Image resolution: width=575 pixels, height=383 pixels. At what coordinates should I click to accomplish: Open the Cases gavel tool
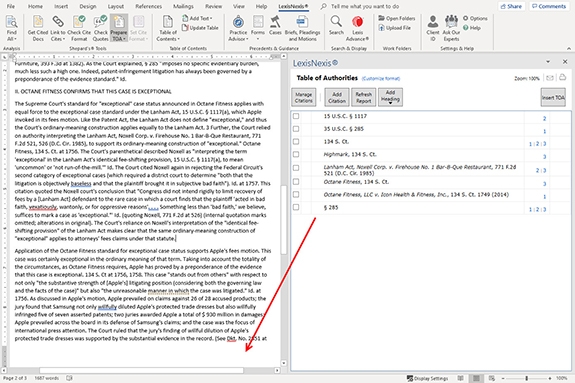click(x=275, y=26)
